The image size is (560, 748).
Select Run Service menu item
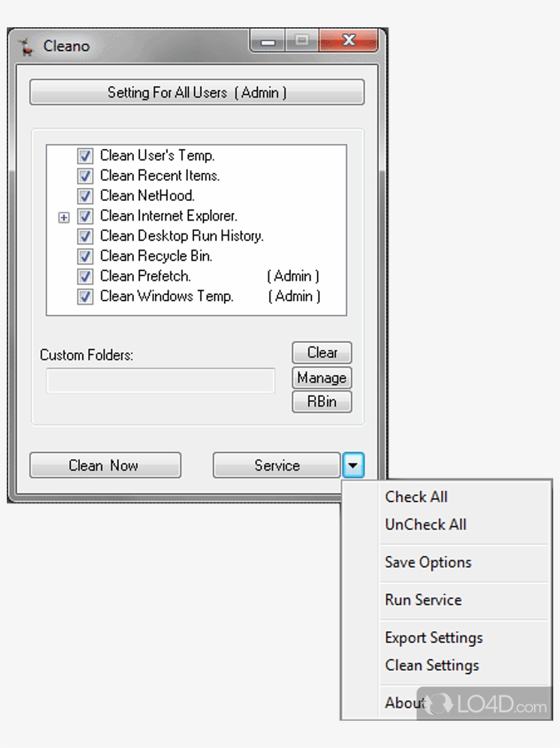pyautogui.click(x=423, y=600)
